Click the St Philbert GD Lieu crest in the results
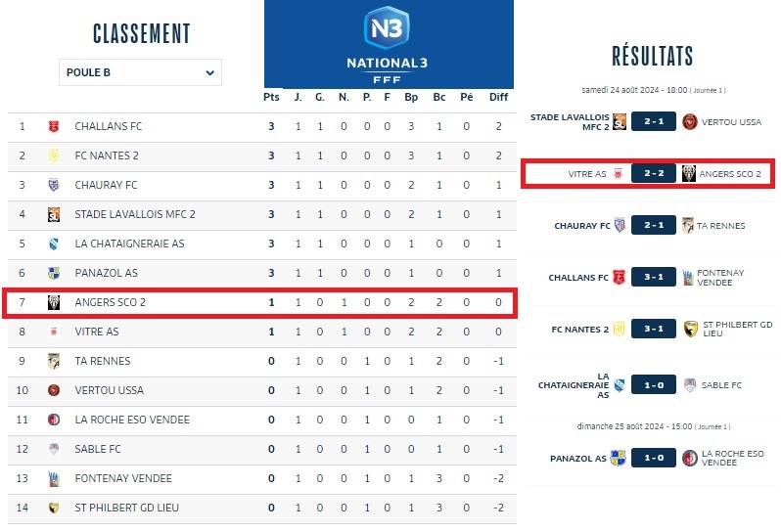The width and height of the screenshot is (781, 532). [x=689, y=330]
